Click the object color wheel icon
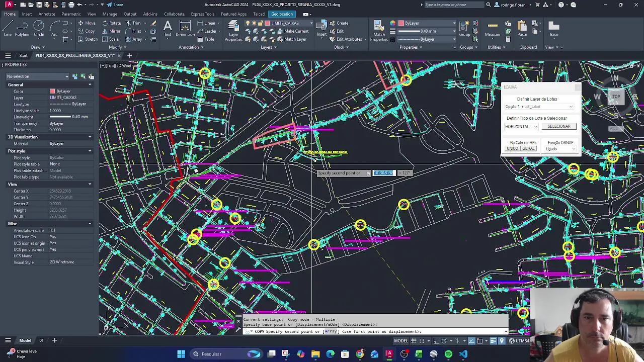 tap(393, 23)
